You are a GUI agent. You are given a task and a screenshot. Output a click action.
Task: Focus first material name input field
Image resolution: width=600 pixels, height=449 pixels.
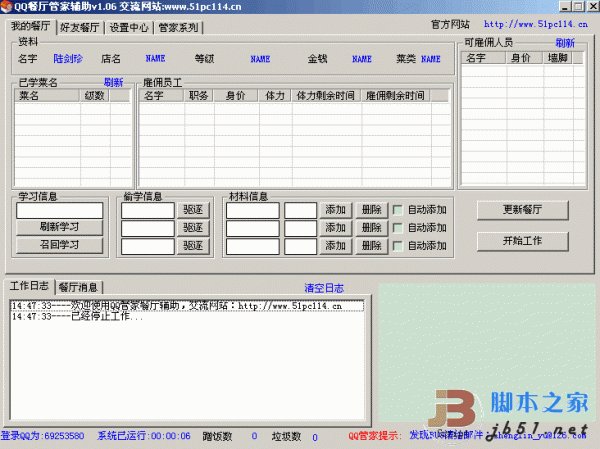253,211
